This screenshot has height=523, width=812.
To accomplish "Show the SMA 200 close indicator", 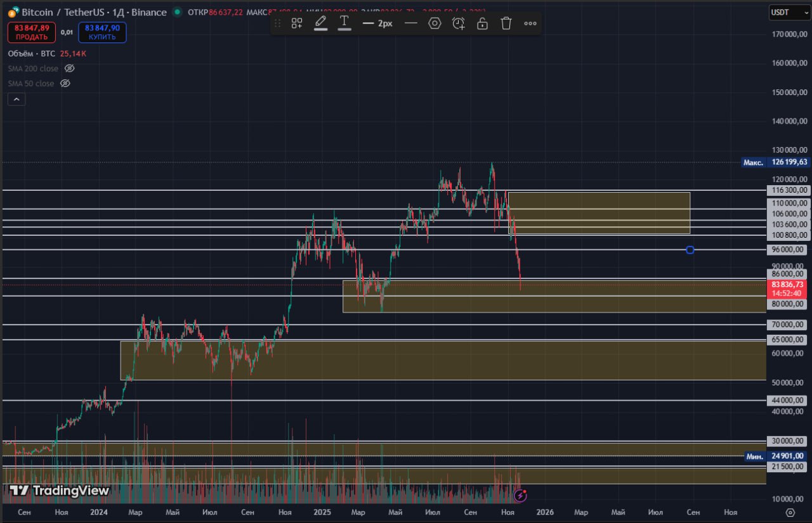I will pyautogui.click(x=70, y=68).
